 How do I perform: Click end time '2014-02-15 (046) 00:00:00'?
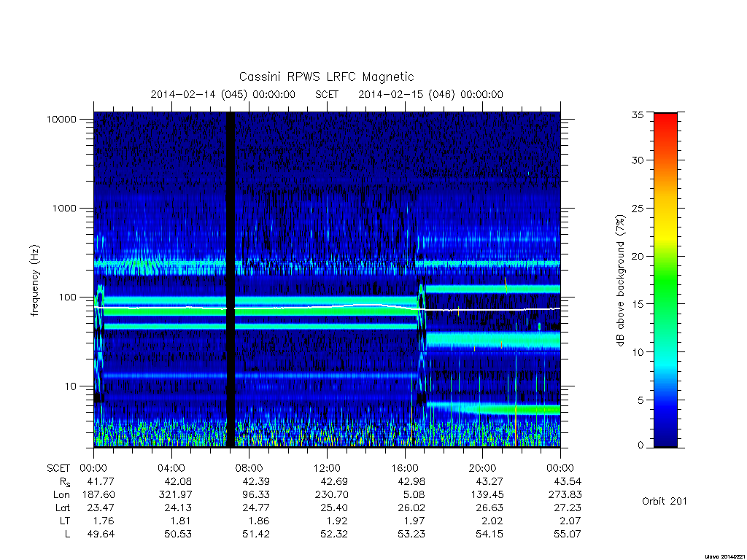[430, 94]
